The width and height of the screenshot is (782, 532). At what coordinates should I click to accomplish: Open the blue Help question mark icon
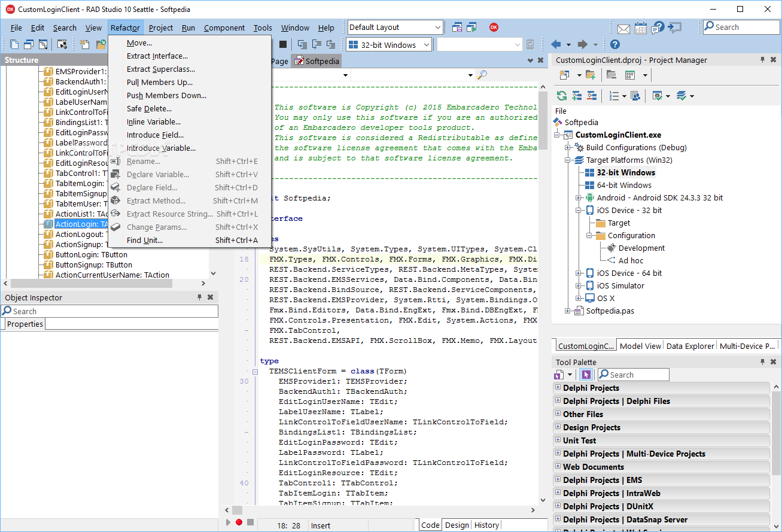(x=614, y=44)
